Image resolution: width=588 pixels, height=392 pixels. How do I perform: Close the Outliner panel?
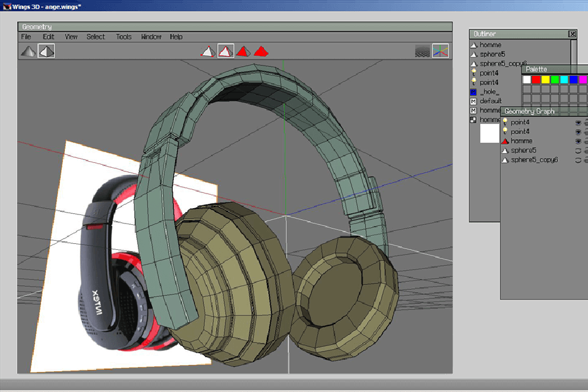pyautogui.click(x=572, y=34)
